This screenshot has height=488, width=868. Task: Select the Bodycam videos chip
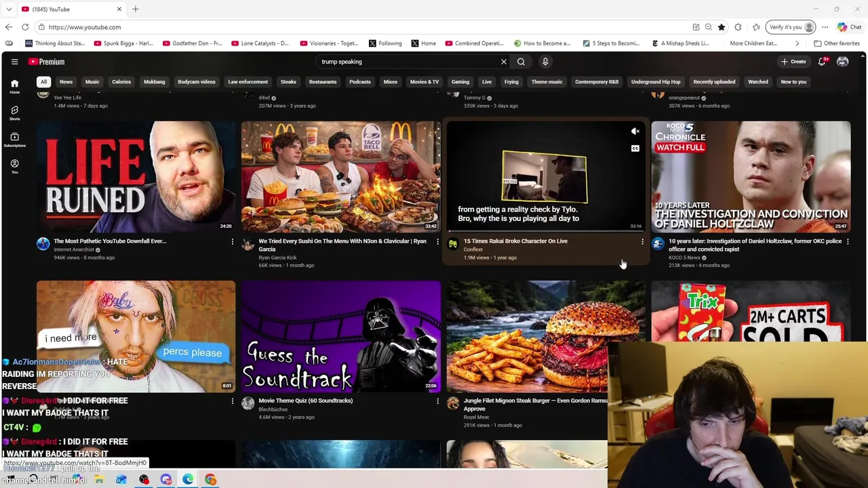click(x=197, y=82)
